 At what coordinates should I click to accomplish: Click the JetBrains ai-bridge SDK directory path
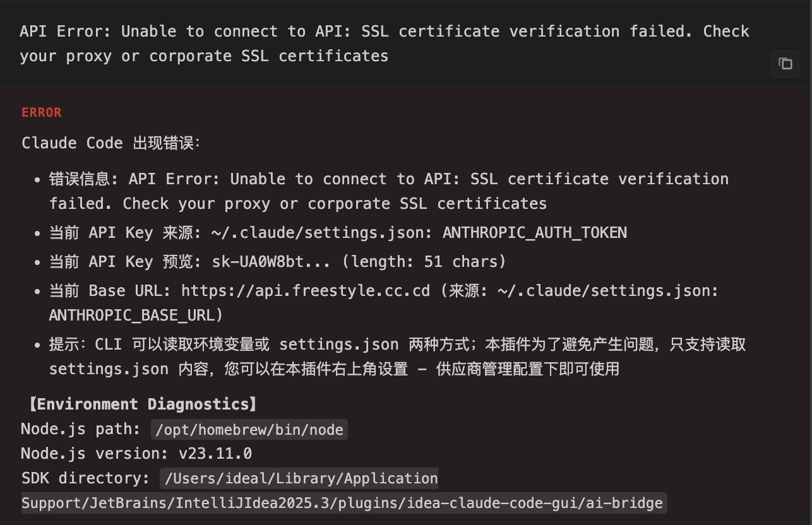(345, 491)
